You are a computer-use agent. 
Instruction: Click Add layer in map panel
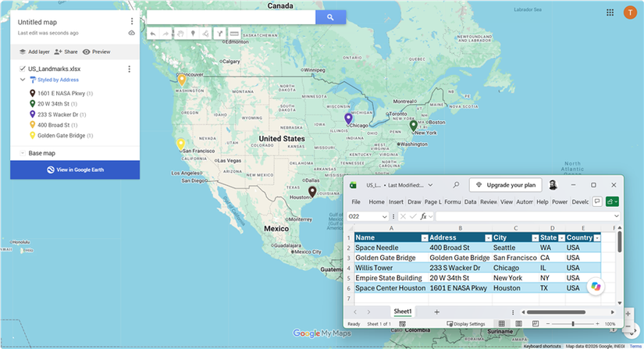(x=34, y=52)
